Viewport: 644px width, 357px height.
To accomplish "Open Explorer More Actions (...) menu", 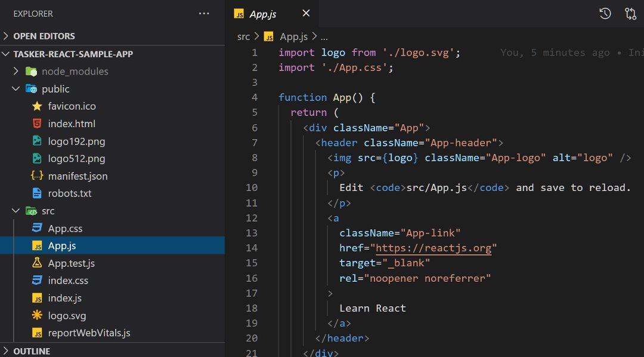I will 204,13.
